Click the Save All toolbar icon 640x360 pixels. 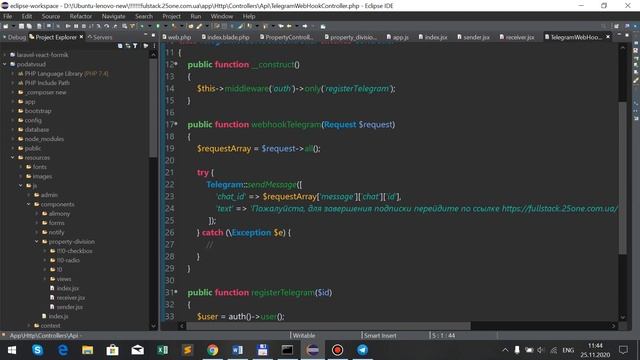[29, 26]
